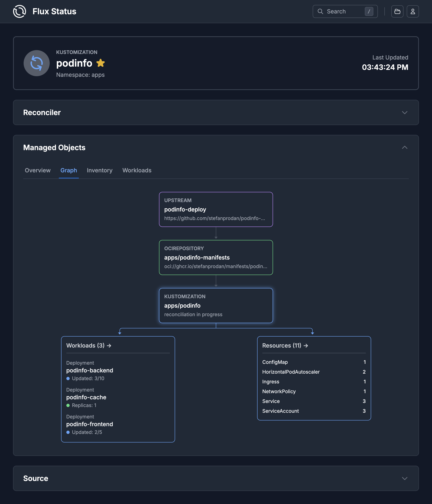432x504 pixels.
Task: Select the apps/podinfo Kustomization node
Action: [x=216, y=306]
